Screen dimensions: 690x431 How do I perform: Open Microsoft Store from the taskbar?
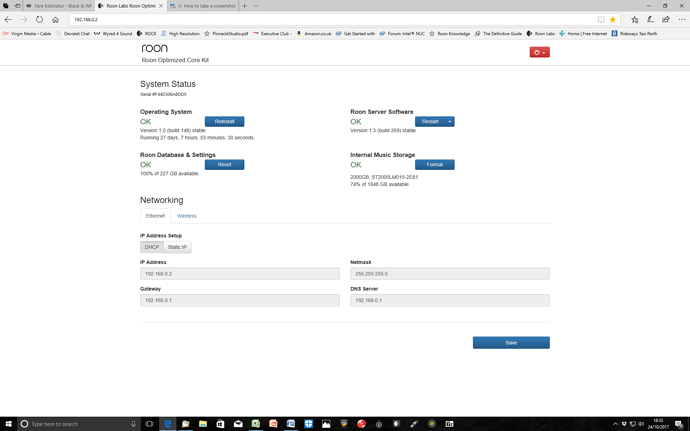click(x=220, y=424)
